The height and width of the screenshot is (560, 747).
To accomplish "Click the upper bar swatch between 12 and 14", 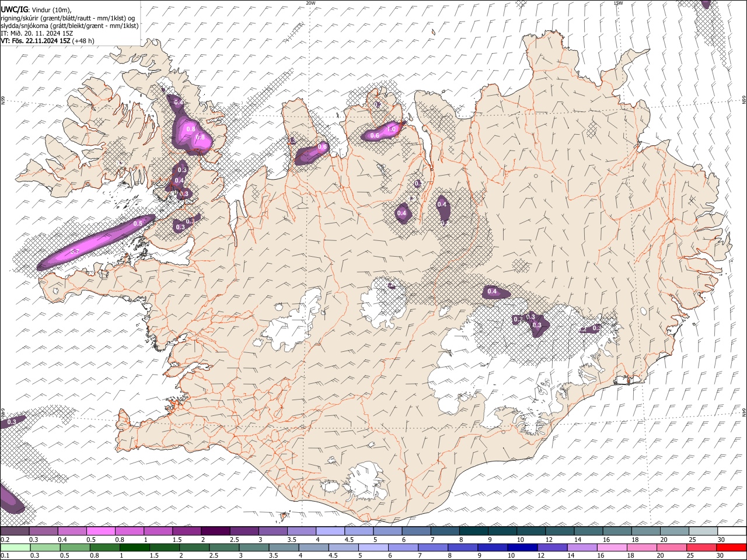I will coord(560,531).
